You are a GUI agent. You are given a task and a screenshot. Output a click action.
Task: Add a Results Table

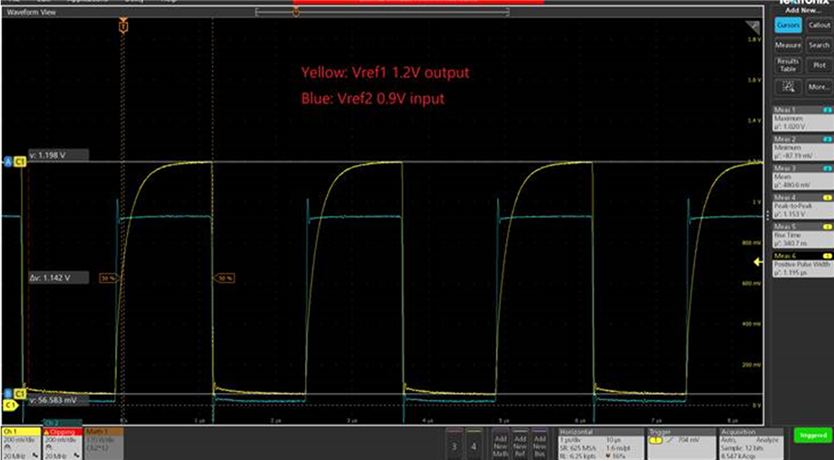tap(788, 65)
